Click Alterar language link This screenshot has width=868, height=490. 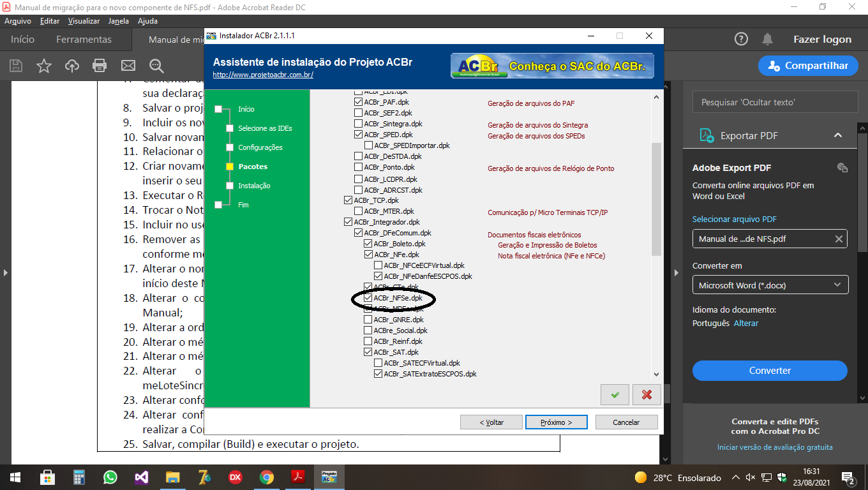pyautogui.click(x=746, y=323)
